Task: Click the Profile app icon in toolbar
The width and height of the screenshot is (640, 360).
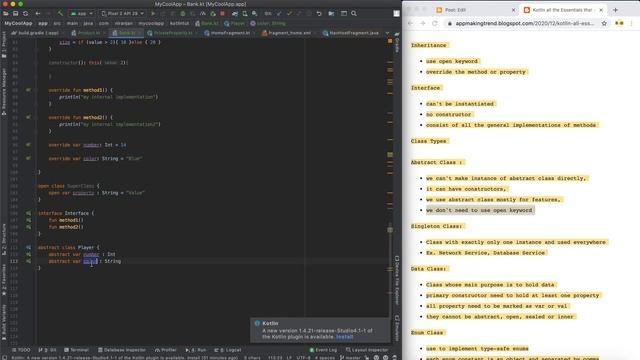Action: [203, 13]
